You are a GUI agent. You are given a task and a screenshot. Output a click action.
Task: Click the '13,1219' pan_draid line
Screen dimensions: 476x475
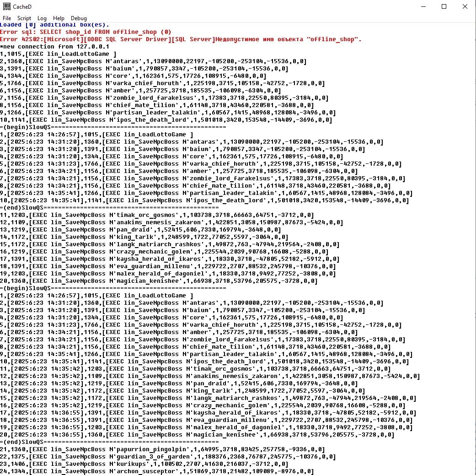point(140,229)
